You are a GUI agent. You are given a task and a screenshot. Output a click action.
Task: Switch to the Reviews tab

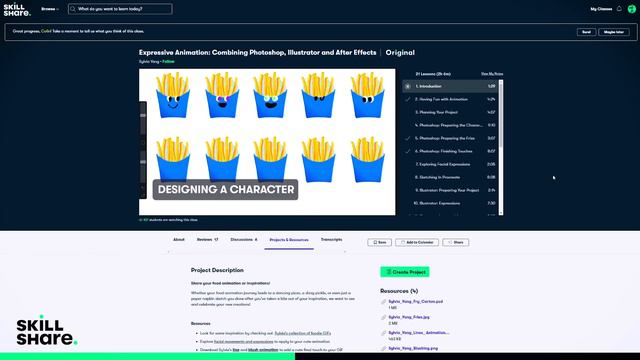(x=207, y=240)
